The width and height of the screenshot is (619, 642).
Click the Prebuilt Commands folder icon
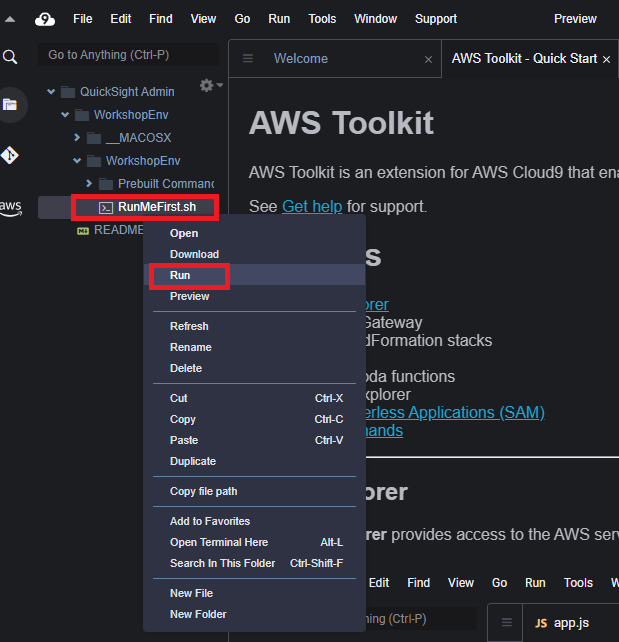pyautogui.click(x=106, y=184)
